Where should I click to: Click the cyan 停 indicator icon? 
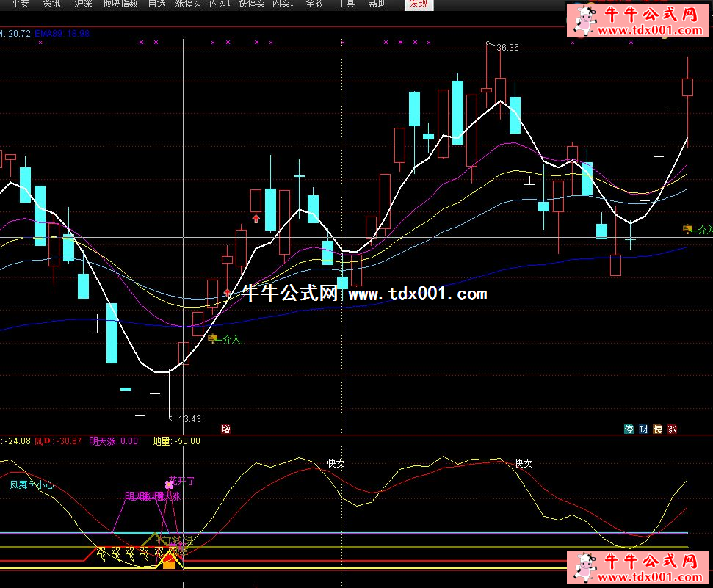click(x=629, y=429)
